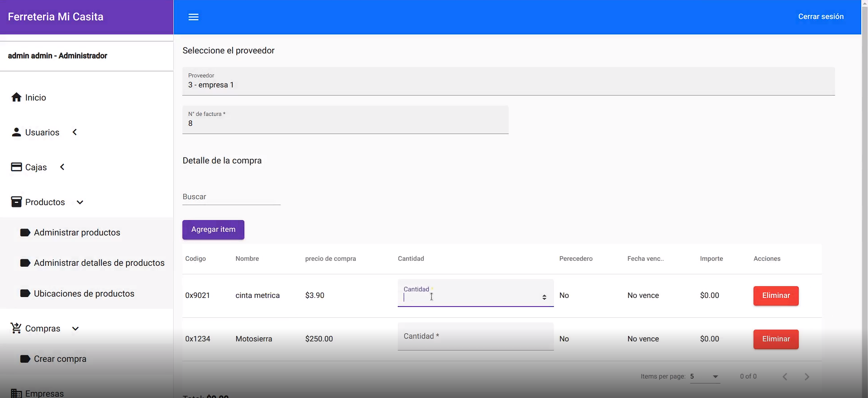Click the Cajas card icon
The image size is (868, 398).
pyautogui.click(x=16, y=167)
